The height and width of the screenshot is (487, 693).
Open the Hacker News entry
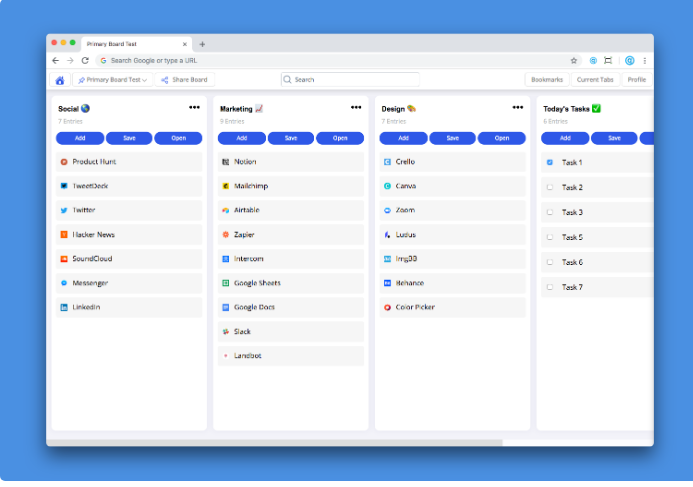(129, 235)
